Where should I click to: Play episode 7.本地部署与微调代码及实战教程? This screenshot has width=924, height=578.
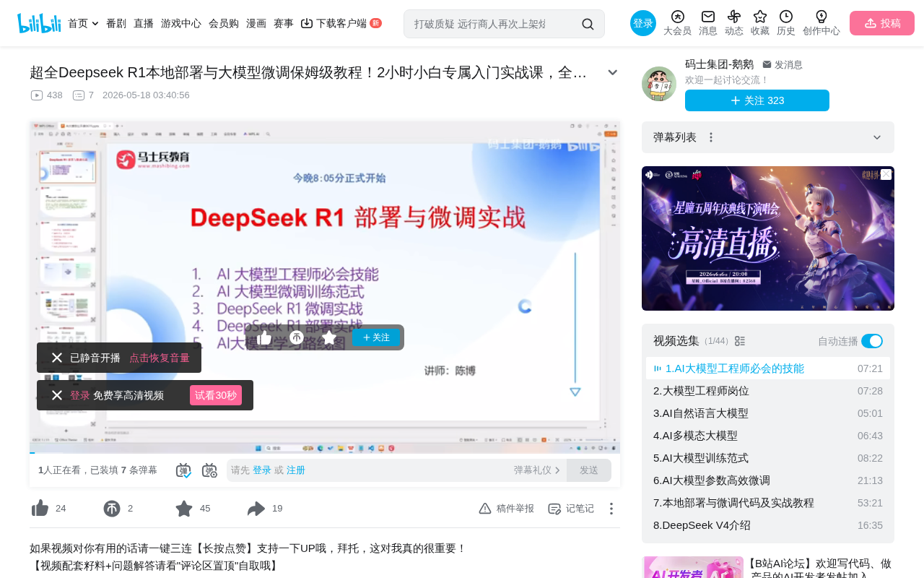coord(768,503)
